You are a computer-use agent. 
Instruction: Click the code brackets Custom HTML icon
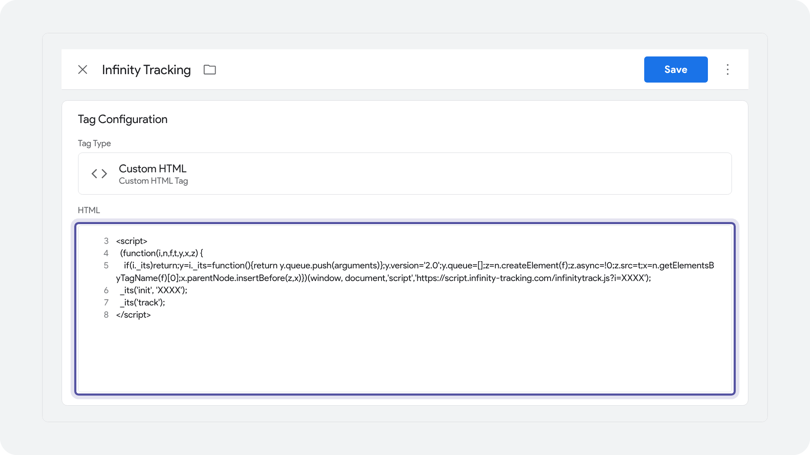point(99,174)
